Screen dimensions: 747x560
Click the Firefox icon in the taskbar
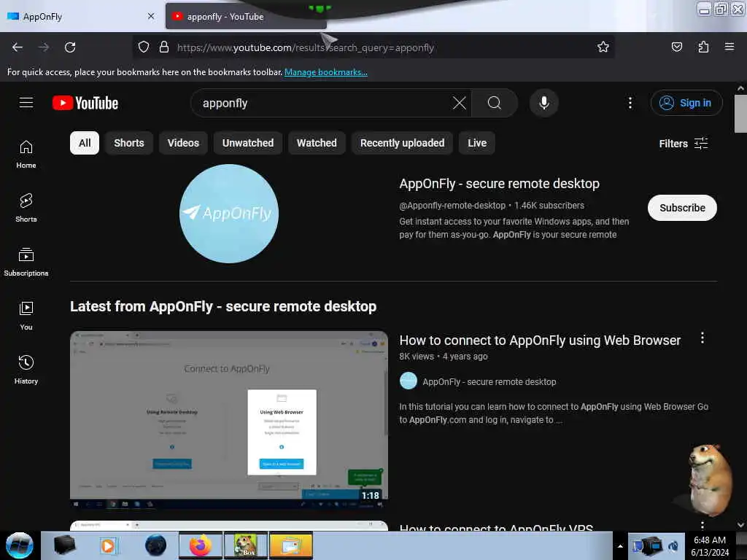pos(200,545)
